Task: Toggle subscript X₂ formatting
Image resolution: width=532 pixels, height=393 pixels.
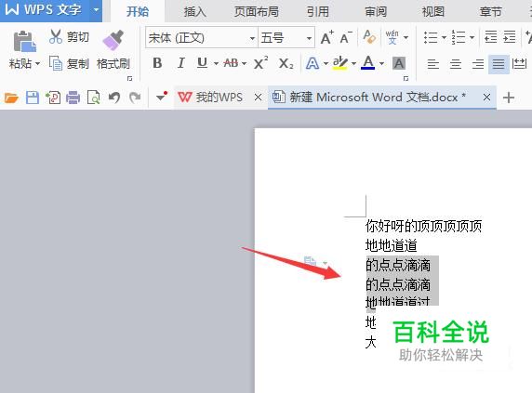Action: 286,63
